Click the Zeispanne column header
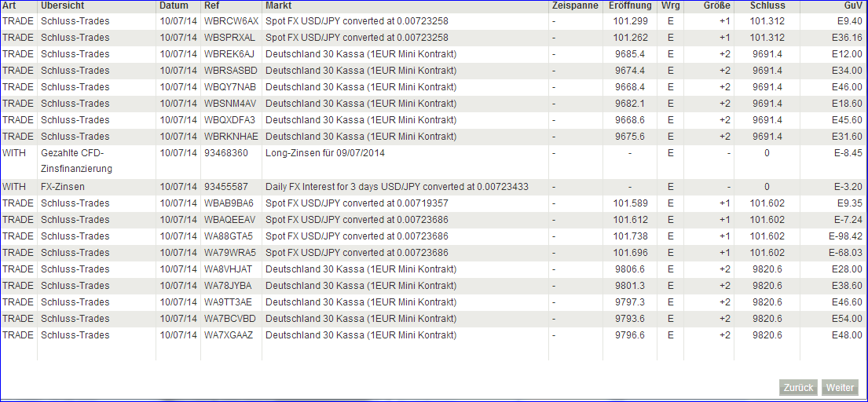 [575, 5]
